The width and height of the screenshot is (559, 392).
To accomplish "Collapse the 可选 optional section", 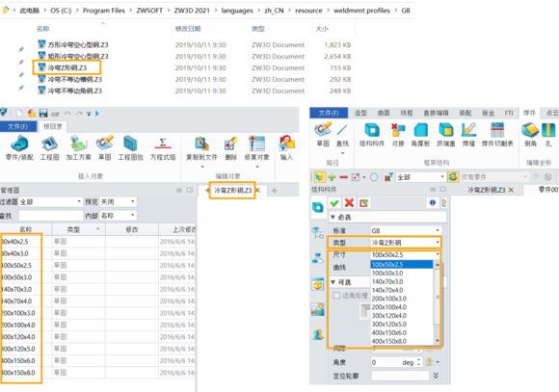I will pyautogui.click(x=333, y=282).
